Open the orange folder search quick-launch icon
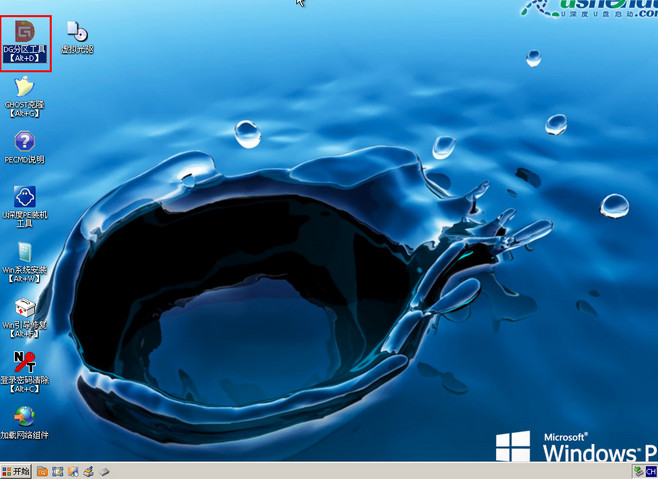This screenshot has height=479, width=658. [42, 472]
